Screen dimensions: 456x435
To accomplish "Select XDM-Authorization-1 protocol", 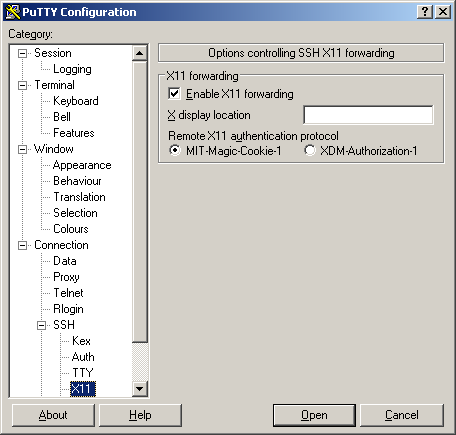I will coord(309,150).
